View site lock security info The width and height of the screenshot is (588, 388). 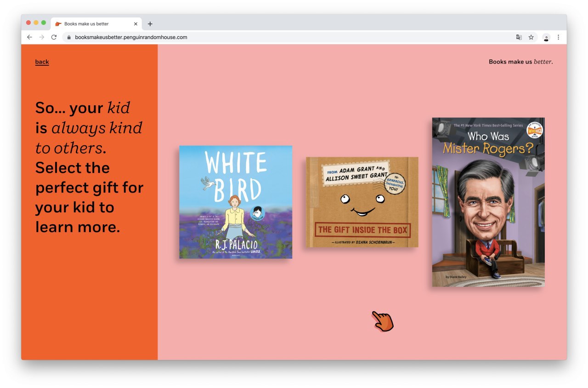tap(69, 37)
